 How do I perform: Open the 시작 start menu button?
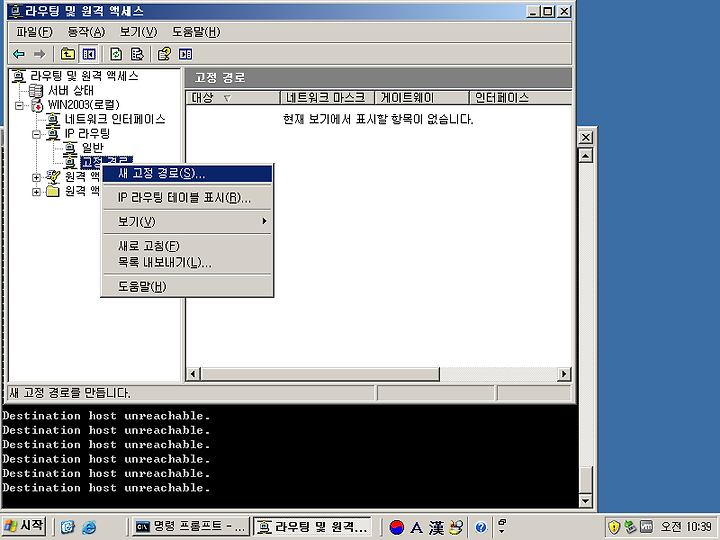[24, 526]
